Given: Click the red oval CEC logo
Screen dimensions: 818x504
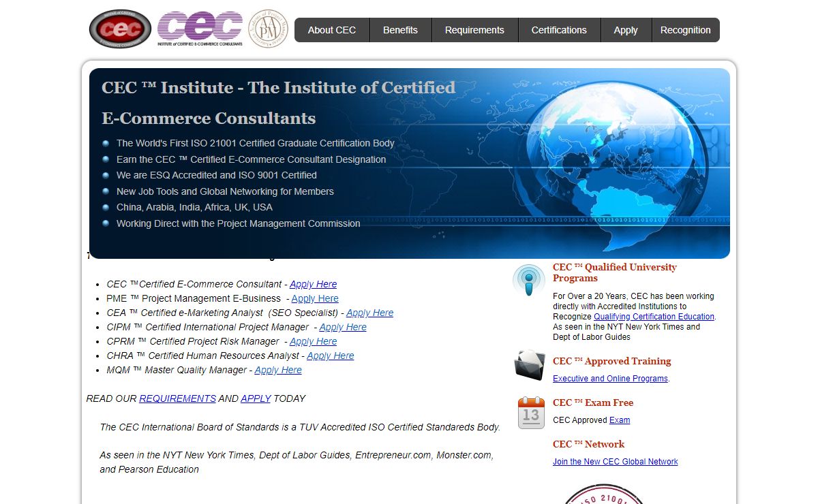Looking at the screenshot, I should point(119,29).
